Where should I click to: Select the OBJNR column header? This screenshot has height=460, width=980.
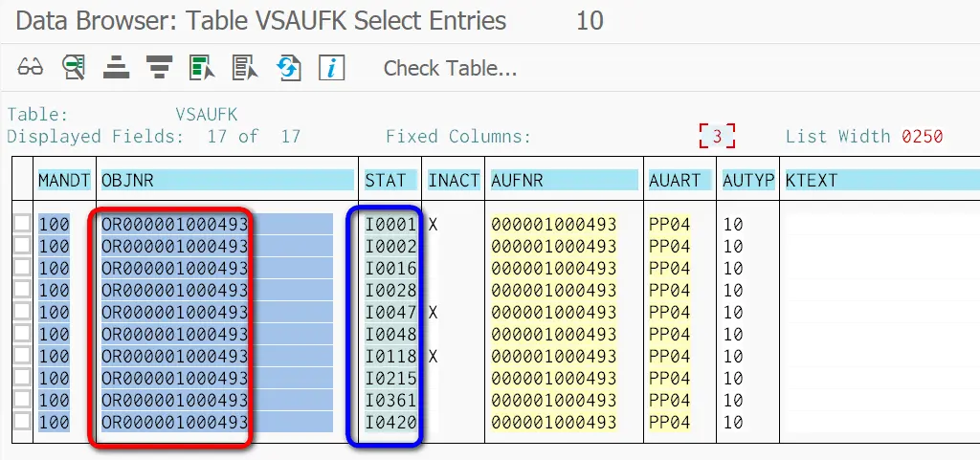228,181
